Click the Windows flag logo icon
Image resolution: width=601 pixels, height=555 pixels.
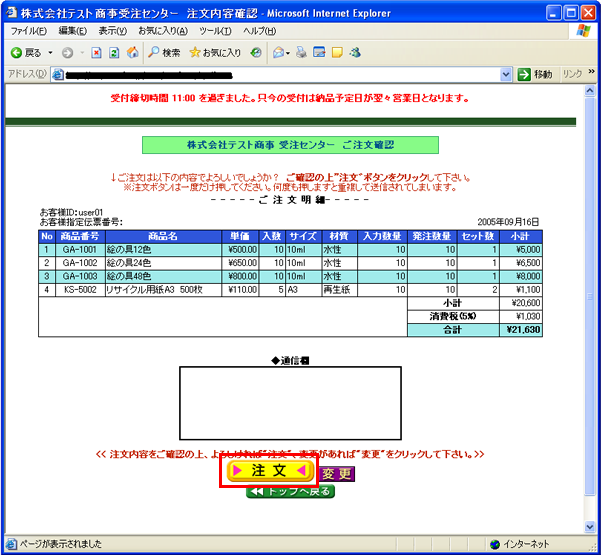(583, 31)
